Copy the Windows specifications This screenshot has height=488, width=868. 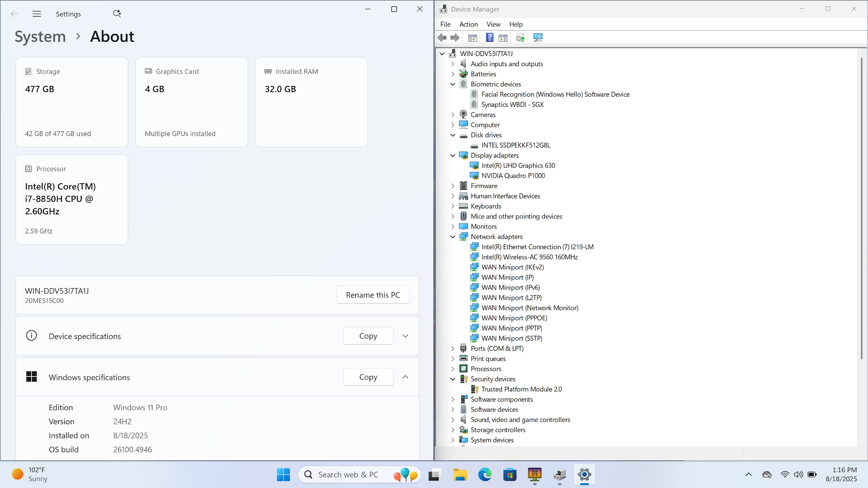[x=368, y=377]
